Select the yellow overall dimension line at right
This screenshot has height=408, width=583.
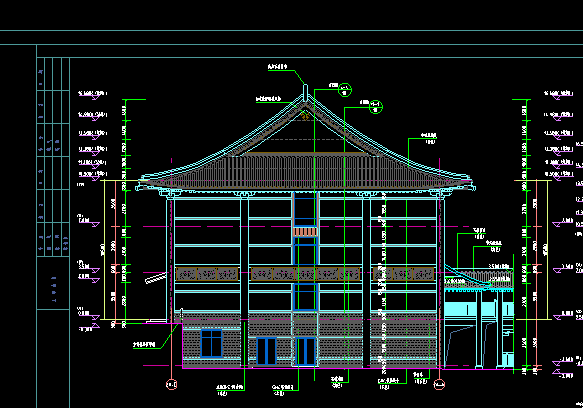pos(547,250)
